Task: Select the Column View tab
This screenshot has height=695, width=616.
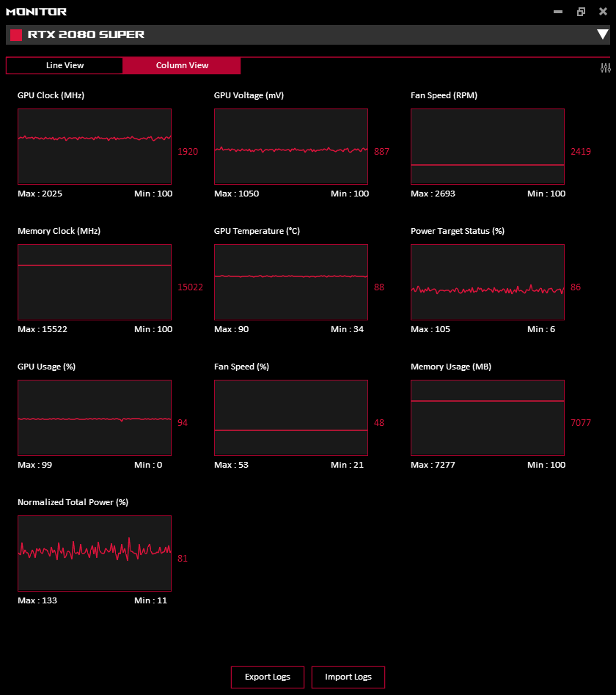Action: tap(182, 65)
